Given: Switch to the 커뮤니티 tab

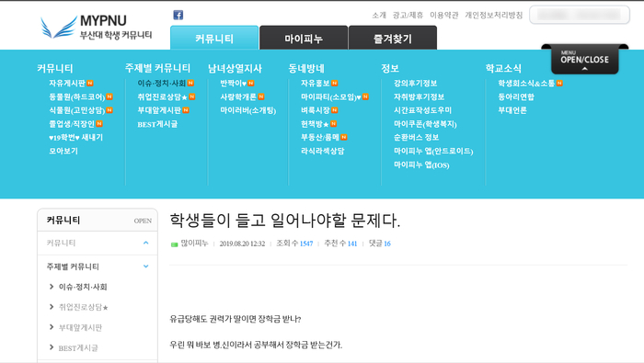Looking at the screenshot, I should pyautogui.click(x=214, y=39).
